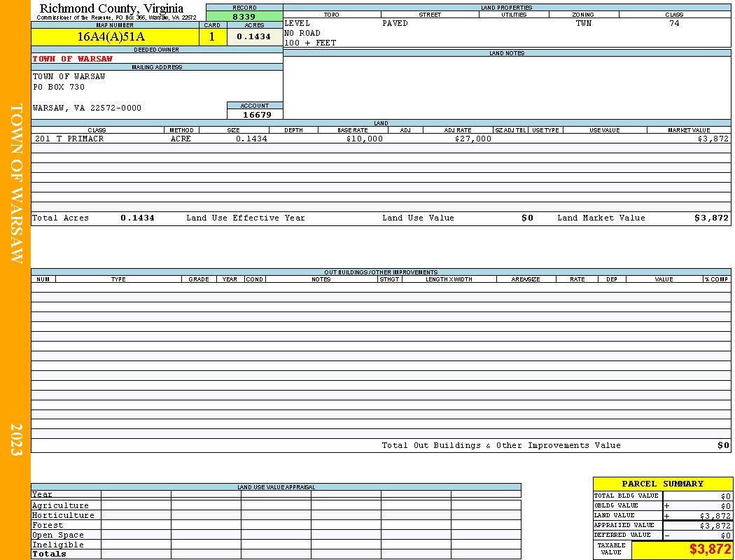Click the adjusted rate $27,000
This screenshot has height=560, width=735.
473,139
